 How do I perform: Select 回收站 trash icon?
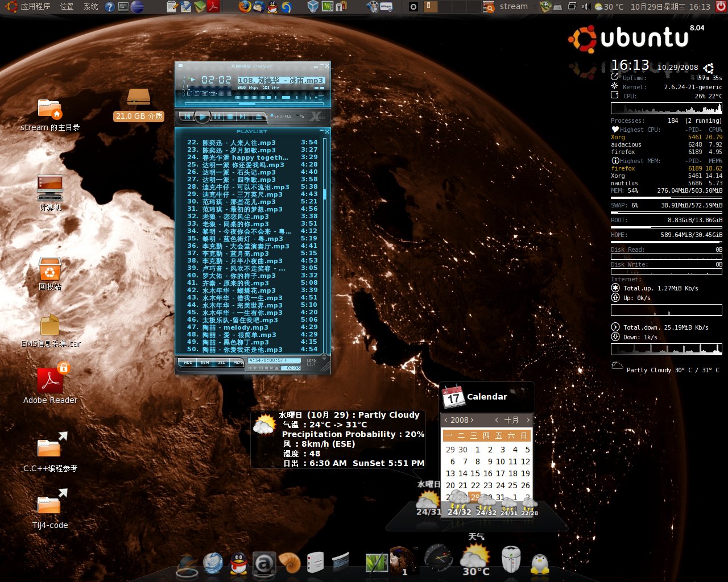pyautogui.click(x=50, y=273)
